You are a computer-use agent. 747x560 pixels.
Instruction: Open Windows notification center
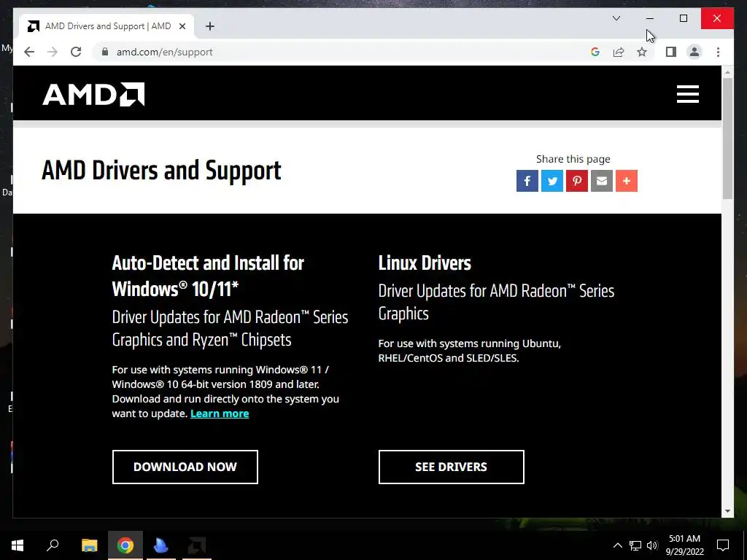[x=723, y=545]
